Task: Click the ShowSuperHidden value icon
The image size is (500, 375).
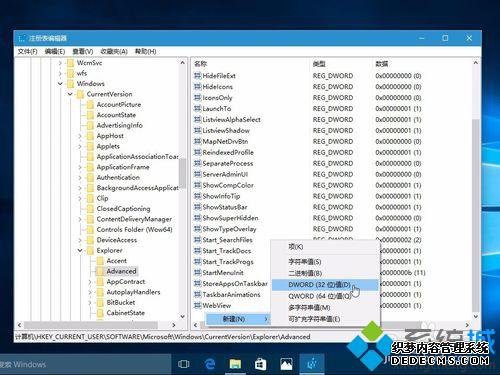Action: [198, 218]
